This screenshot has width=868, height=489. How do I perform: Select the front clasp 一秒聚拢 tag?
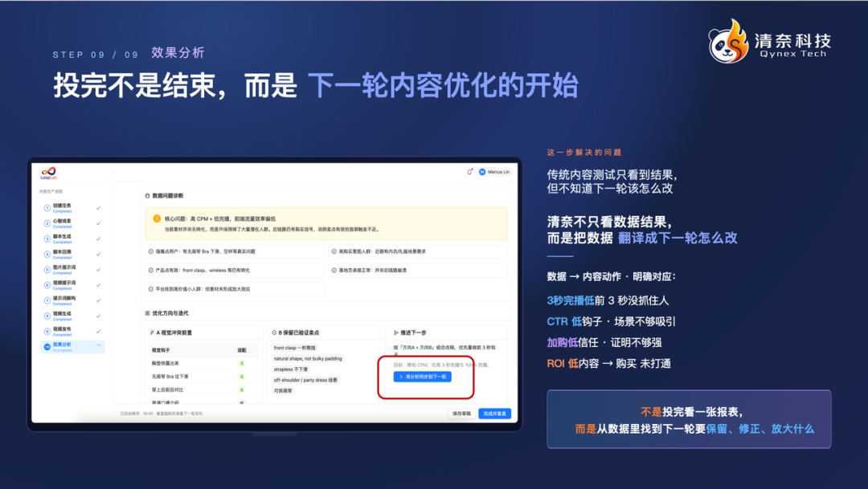pos(294,348)
